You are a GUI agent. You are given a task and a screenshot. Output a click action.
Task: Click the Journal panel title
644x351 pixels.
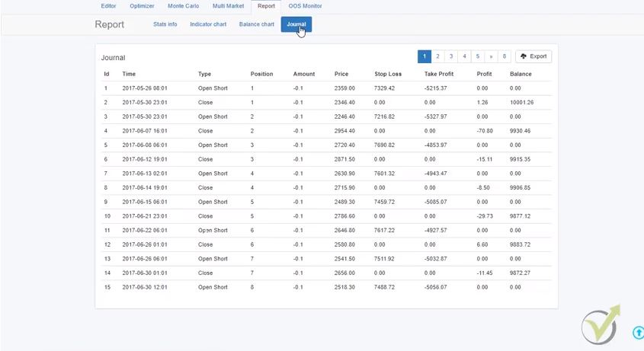click(113, 58)
